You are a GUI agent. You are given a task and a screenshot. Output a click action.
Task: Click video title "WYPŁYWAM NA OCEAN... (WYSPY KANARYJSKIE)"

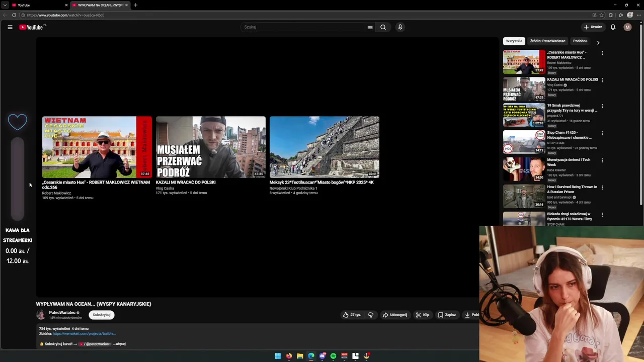coord(94,304)
